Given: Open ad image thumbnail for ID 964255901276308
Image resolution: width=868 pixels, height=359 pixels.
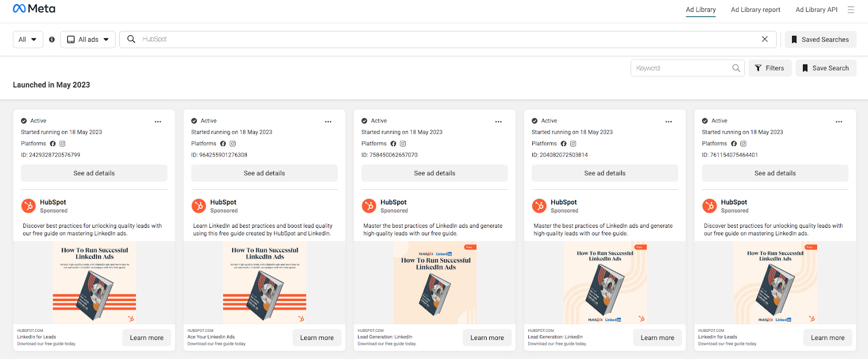Looking at the screenshot, I should point(265,283).
